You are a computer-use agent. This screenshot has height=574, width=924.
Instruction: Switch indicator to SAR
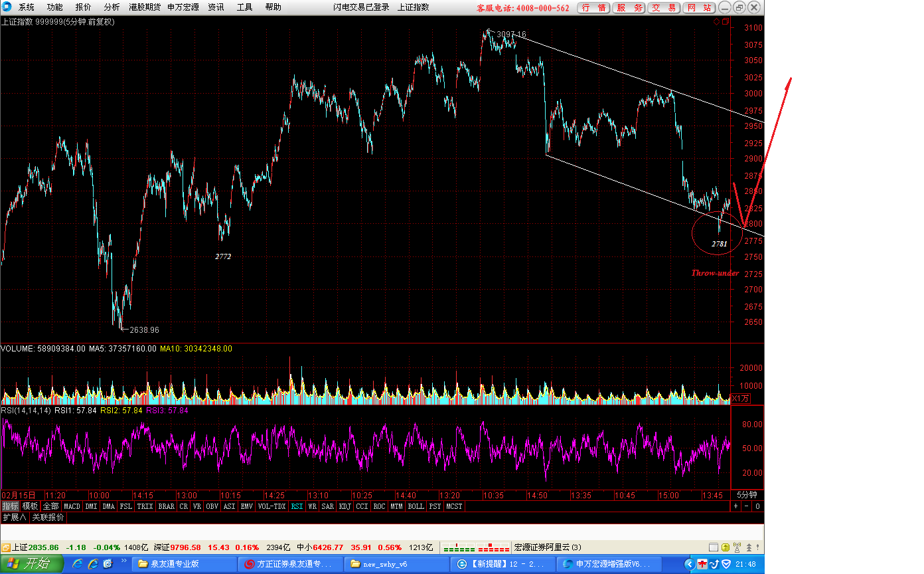tap(327, 506)
